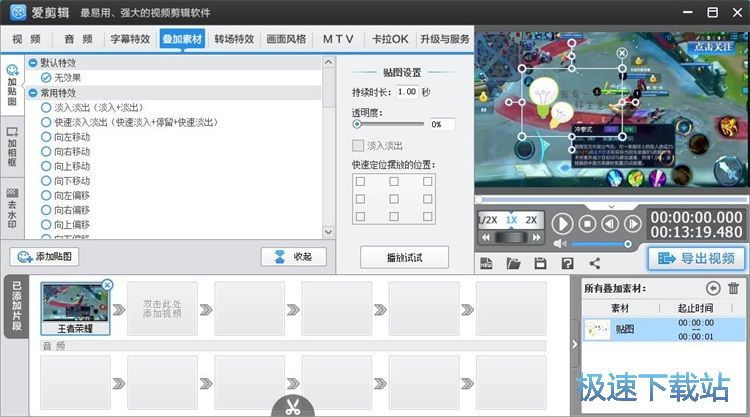Open the 加贴图 sidebar panel
The height and width of the screenshot is (417, 750).
[x=12, y=85]
